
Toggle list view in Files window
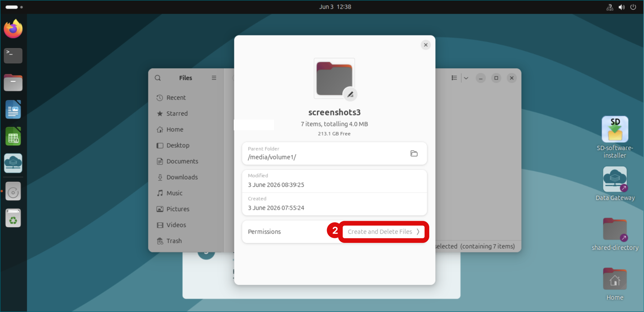[x=454, y=78]
